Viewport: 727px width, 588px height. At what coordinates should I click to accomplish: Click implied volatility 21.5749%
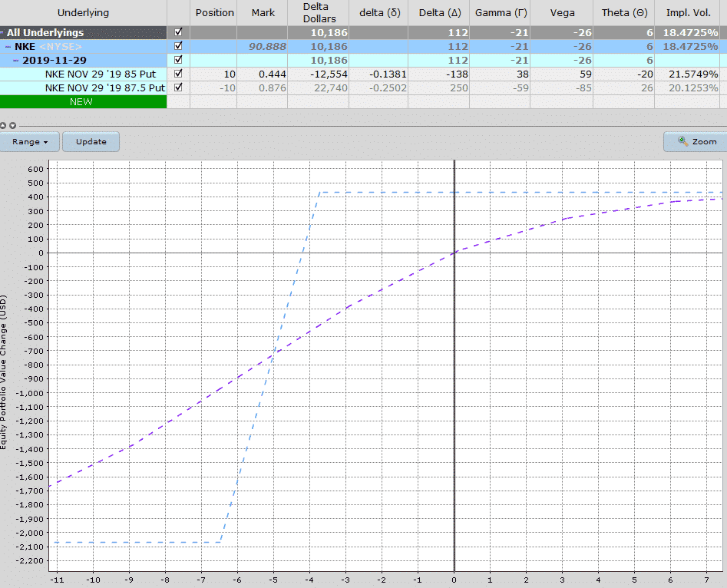tap(693, 74)
